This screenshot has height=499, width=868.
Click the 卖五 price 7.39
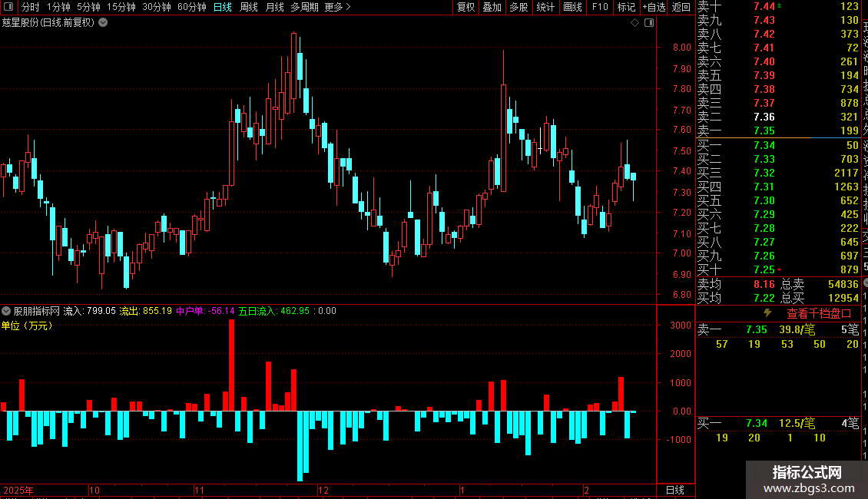pos(764,75)
